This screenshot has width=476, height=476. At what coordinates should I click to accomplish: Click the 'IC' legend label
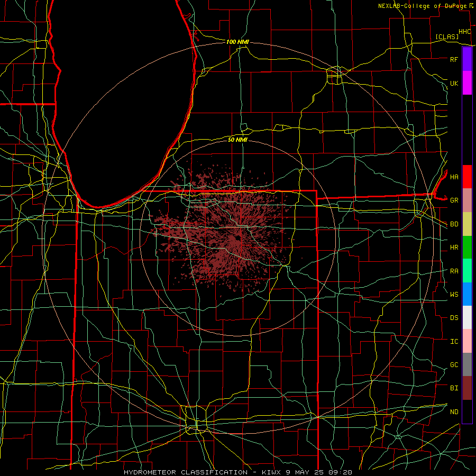click(454, 342)
